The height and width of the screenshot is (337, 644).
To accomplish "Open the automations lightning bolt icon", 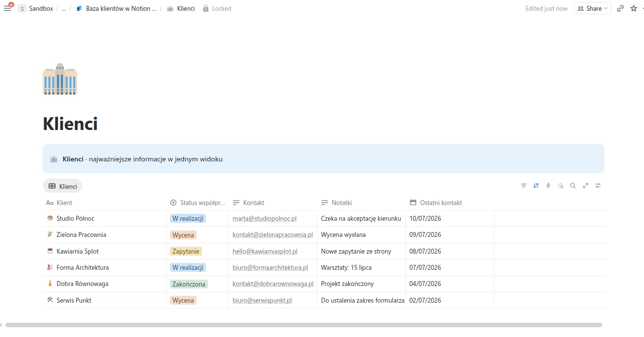I will 548,186.
